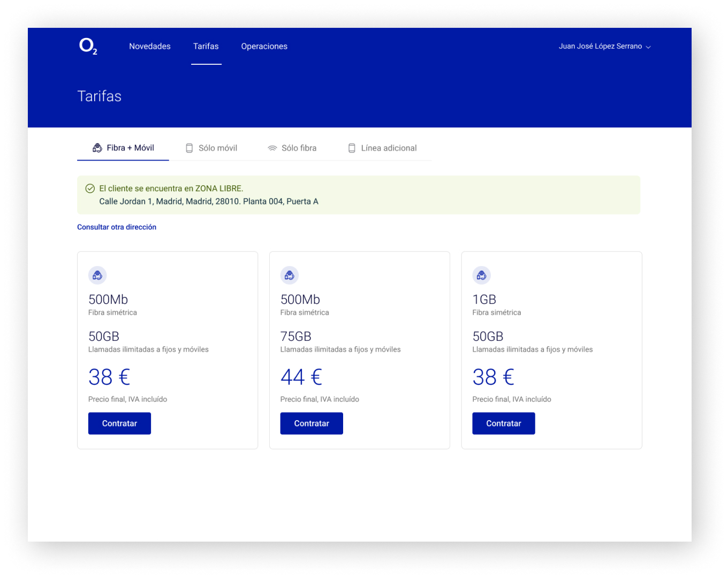Follow the Consultar otra dirección link
Image resolution: width=728 pixels, height=578 pixels.
click(117, 227)
